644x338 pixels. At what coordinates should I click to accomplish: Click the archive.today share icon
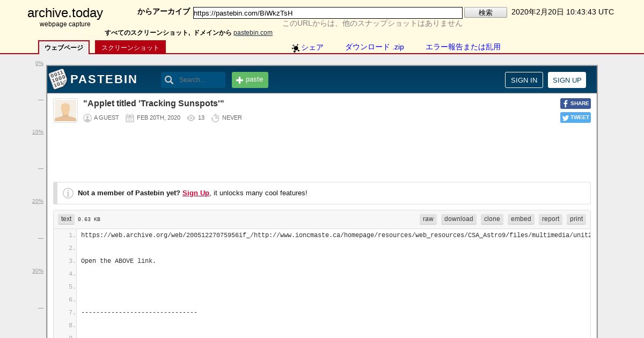point(296,48)
